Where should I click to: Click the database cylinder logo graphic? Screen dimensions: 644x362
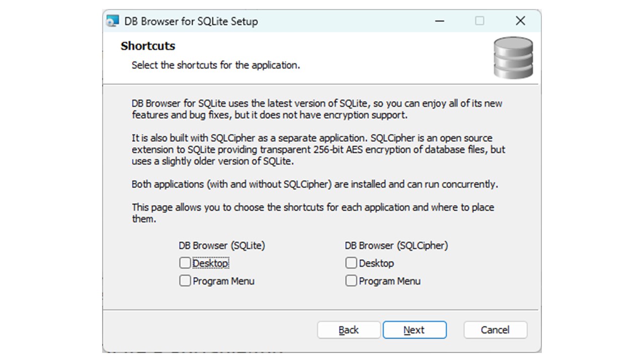tap(512, 57)
